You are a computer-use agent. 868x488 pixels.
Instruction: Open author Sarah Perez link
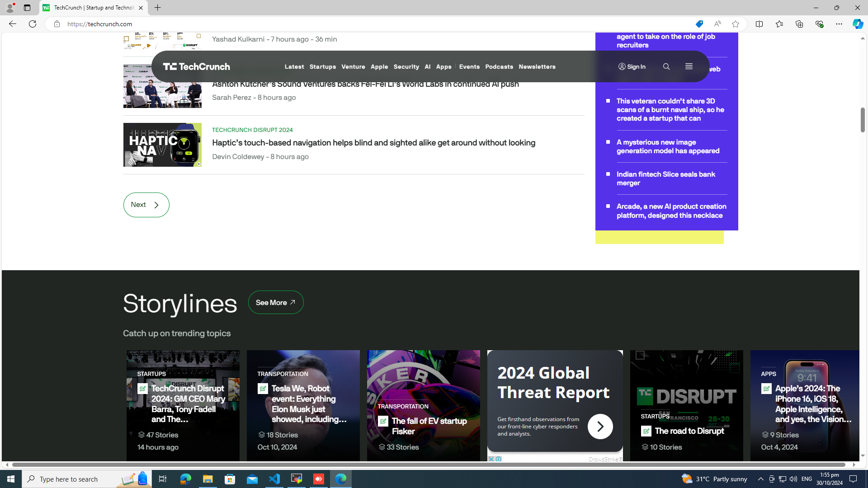click(231, 97)
